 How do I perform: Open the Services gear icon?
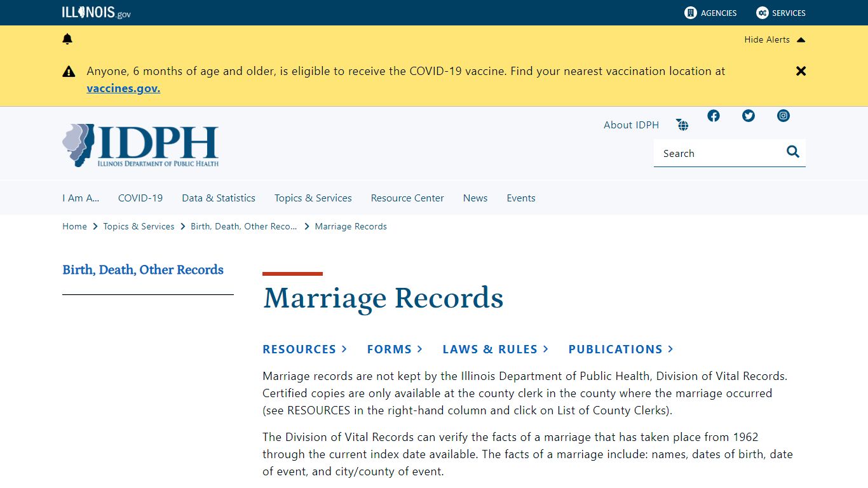(763, 13)
